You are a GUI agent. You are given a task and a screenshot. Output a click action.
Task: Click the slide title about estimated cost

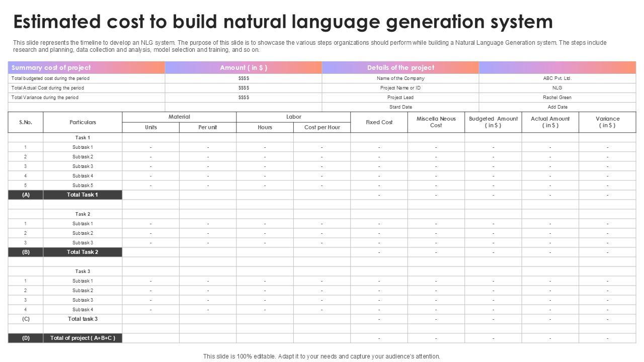click(283, 22)
